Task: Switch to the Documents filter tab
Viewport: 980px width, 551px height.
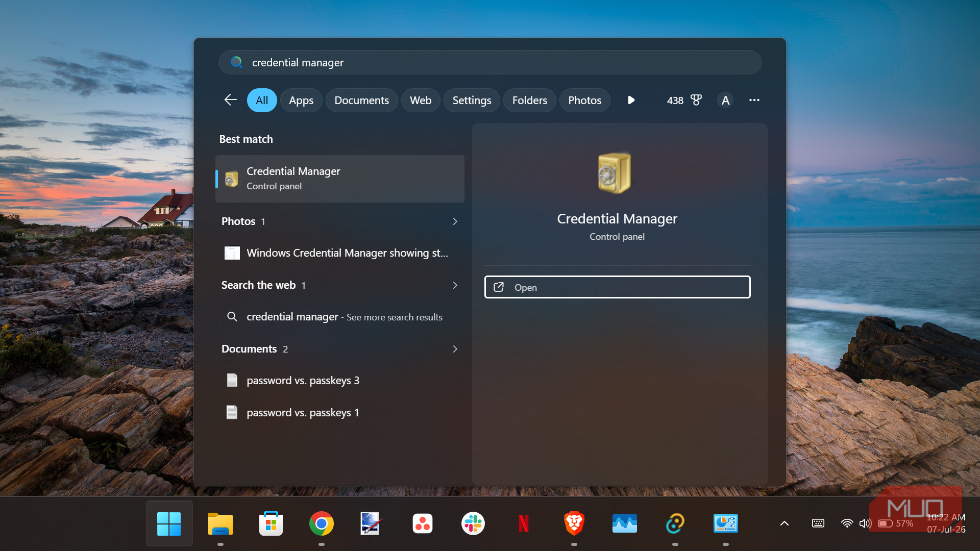Action: coord(361,100)
